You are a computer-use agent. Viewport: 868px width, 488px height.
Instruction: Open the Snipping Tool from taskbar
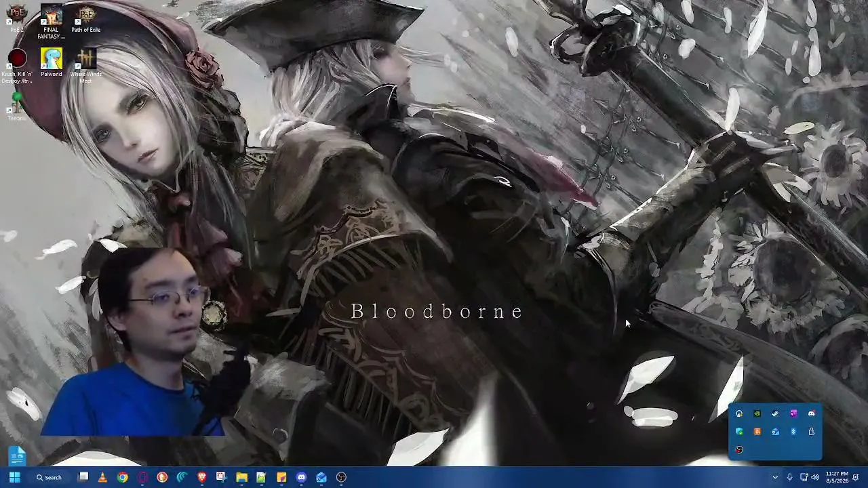(221, 477)
